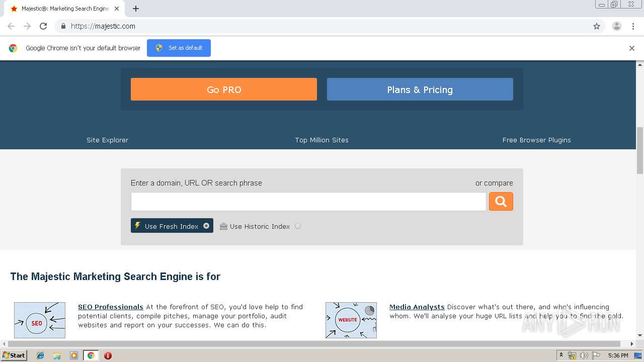Go back to the previous page
Screen dimensions: 644x362
coord(11,26)
